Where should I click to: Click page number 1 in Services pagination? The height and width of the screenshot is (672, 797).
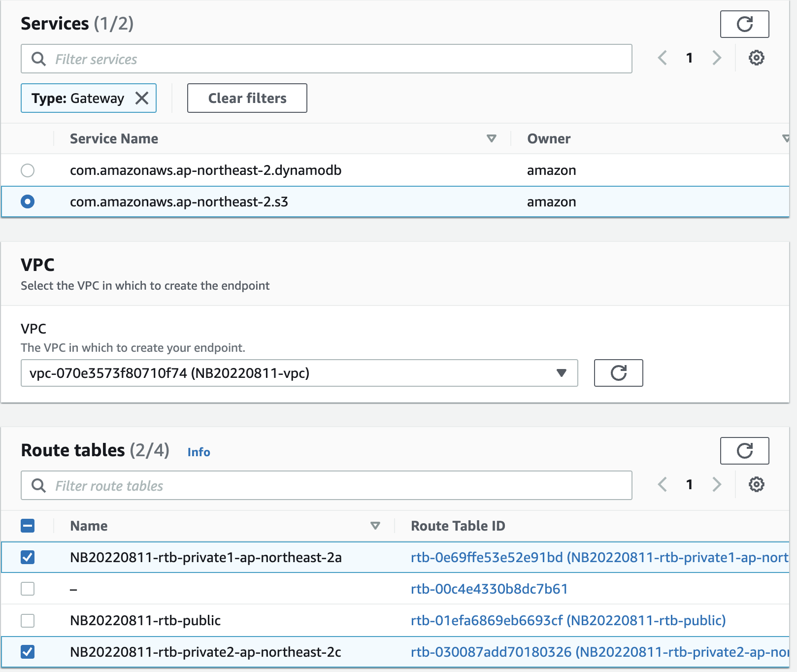(690, 58)
